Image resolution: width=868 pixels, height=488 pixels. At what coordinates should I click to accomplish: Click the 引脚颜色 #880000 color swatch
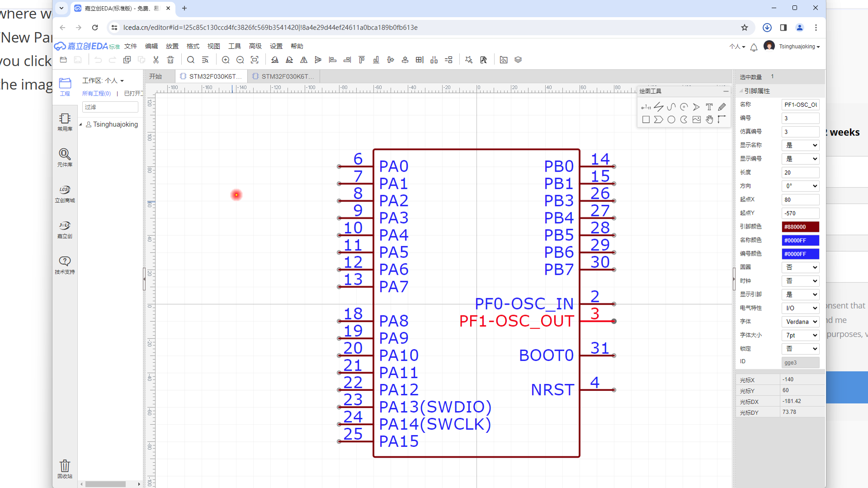click(800, 227)
